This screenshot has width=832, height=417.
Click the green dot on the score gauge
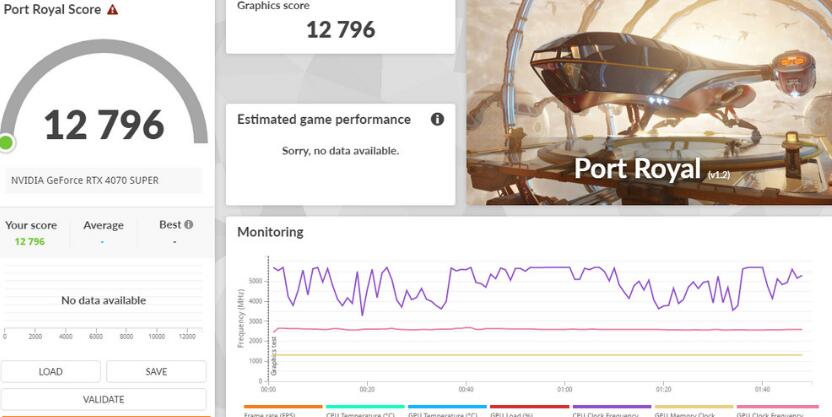pyautogui.click(x=7, y=143)
